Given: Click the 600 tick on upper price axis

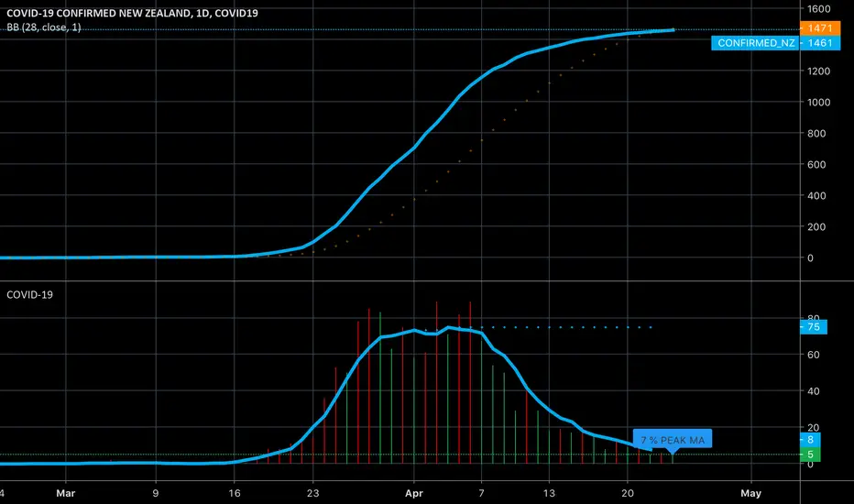Looking at the screenshot, I should pyautogui.click(x=816, y=165).
